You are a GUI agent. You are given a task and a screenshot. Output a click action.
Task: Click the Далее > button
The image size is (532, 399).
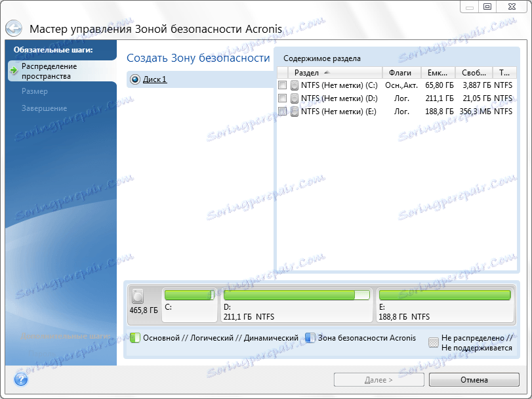[x=379, y=380]
